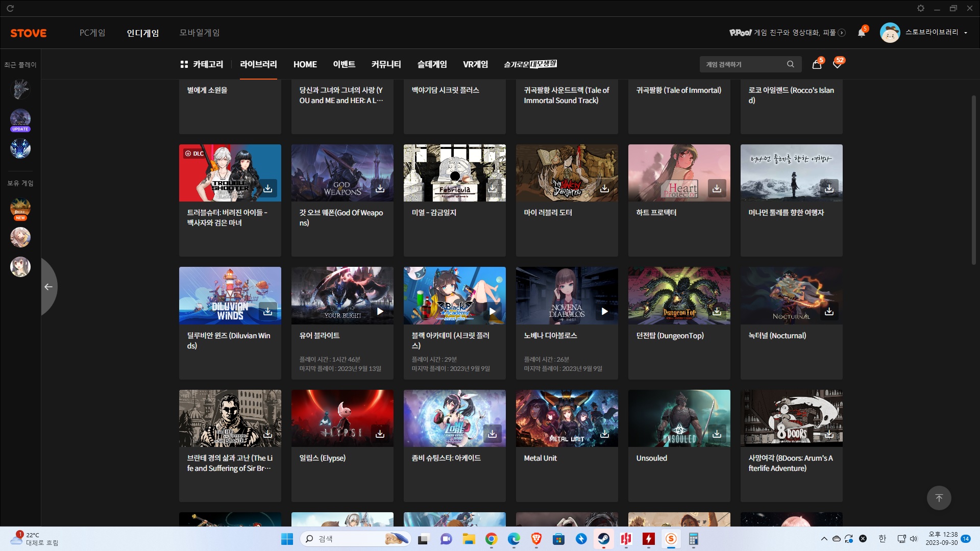
Task: Download Trouble Shooter DLC game
Action: pos(268,189)
